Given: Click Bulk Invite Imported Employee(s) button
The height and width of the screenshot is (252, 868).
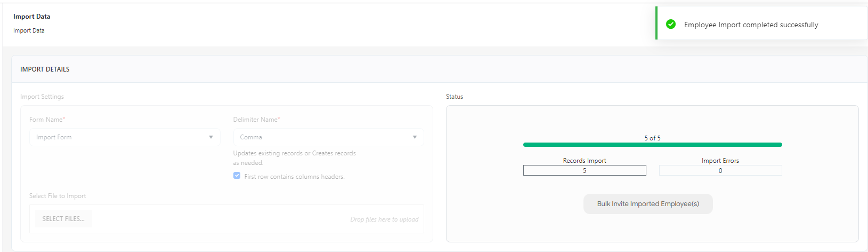Looking at the screenshot, I should coord(648,204).
